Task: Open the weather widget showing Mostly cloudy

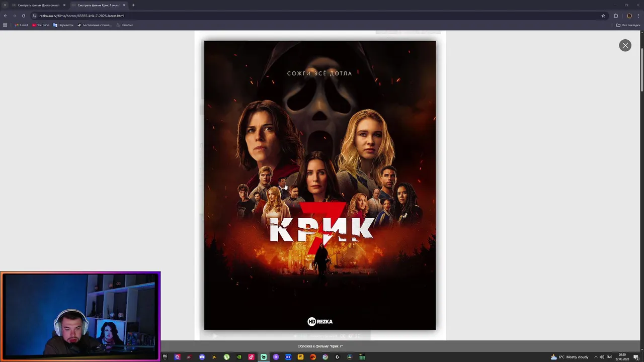Action: [x=570, y=357]
